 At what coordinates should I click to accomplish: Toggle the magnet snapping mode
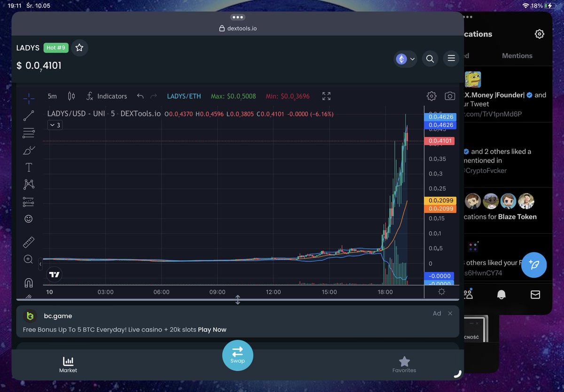[x=29, y=282]
